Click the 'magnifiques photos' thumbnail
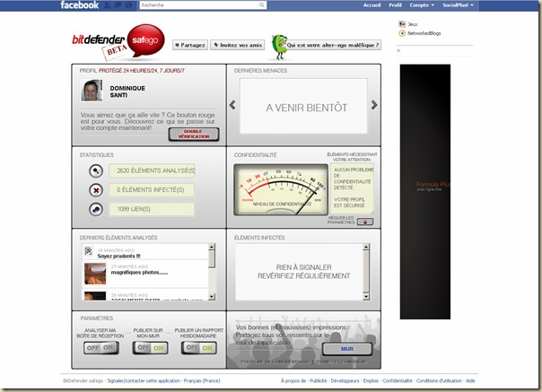The image size is (542, 392). (95, 274)
